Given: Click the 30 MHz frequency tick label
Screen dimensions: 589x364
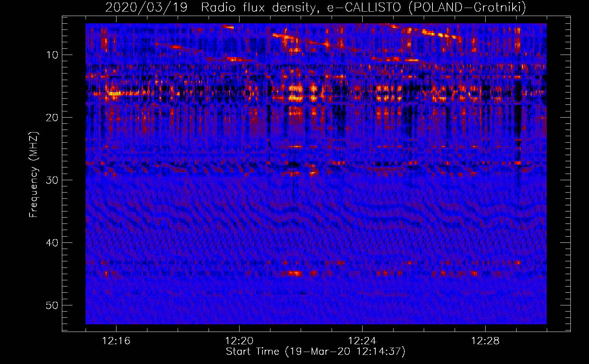Looking at the screenshot, I should (x=52, y=180).
